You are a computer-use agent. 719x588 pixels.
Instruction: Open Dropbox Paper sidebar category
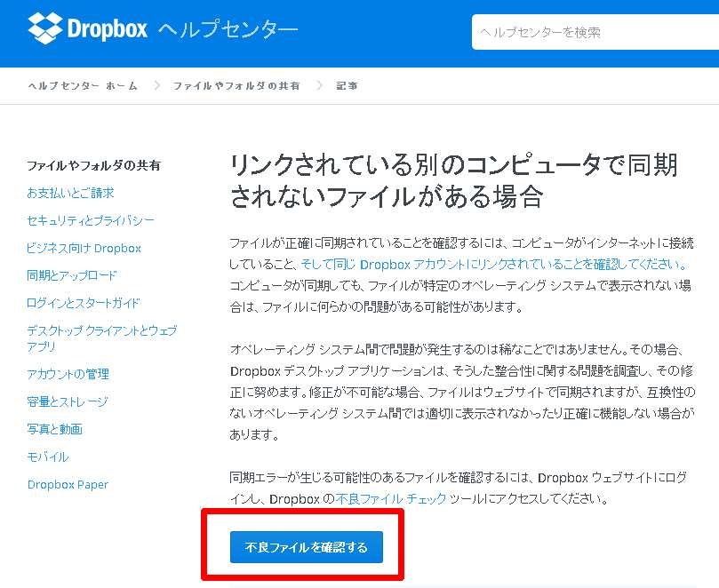point(68,484)
